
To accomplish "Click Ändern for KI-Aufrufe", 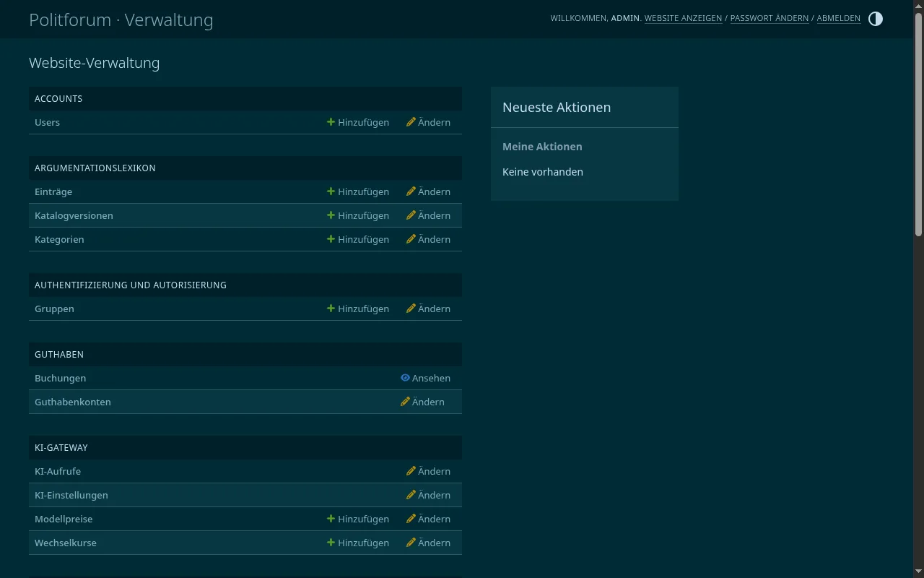I will coord(428,471).
